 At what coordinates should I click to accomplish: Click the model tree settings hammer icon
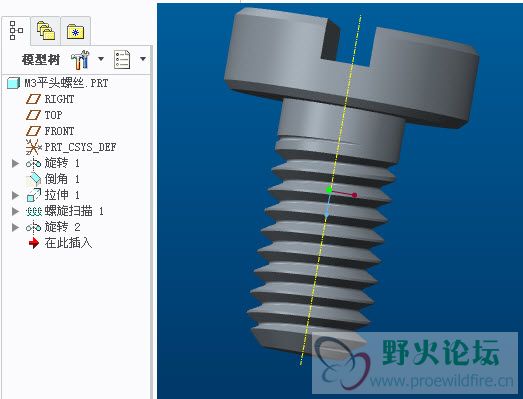tap(80, 60)
